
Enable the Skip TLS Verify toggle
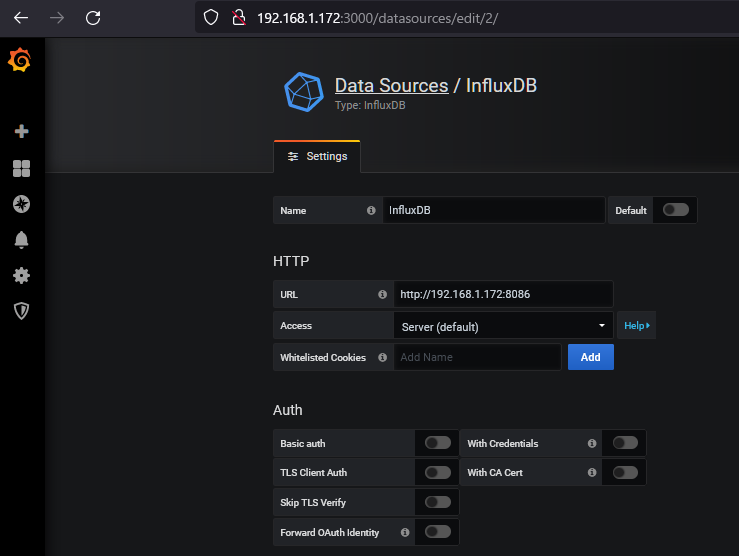click(438, 502)
